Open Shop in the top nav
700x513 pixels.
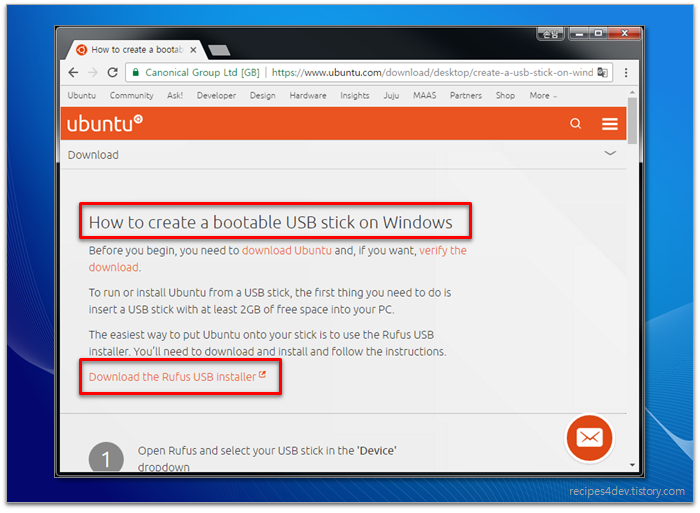(505, 96)
